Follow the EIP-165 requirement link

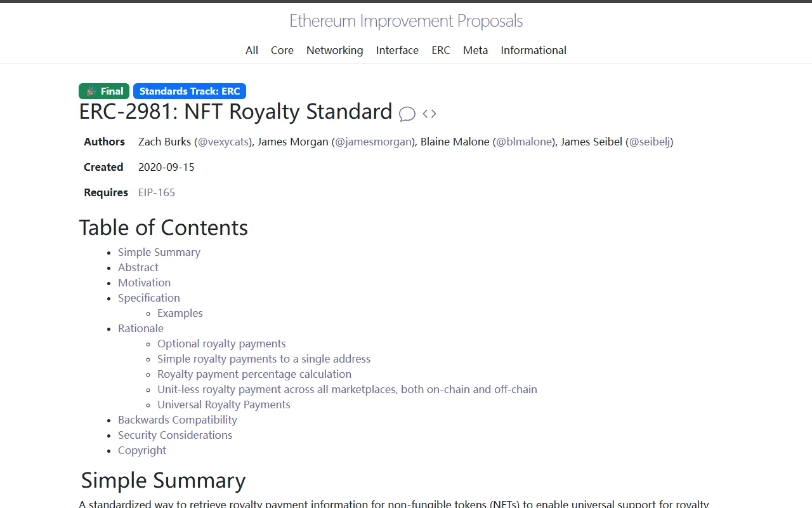click(157, 192)
